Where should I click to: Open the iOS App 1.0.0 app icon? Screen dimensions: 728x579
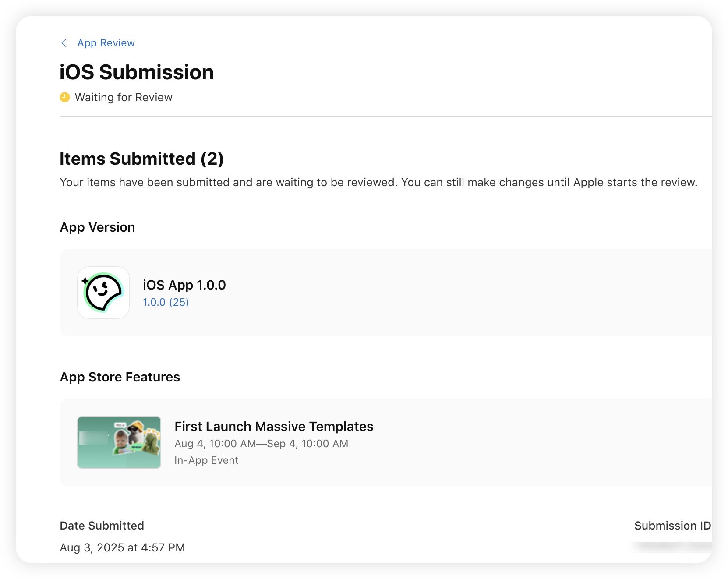coord(103,293)
